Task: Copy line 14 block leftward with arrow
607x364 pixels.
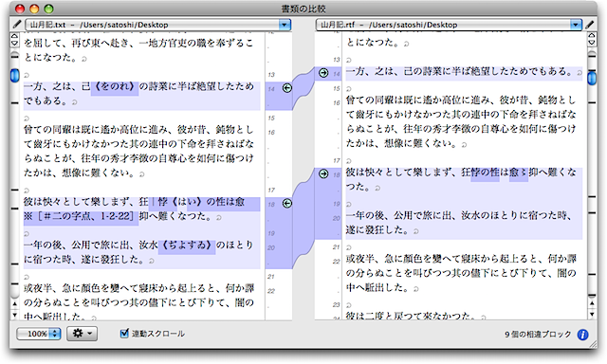Action: tap(286, 88)
